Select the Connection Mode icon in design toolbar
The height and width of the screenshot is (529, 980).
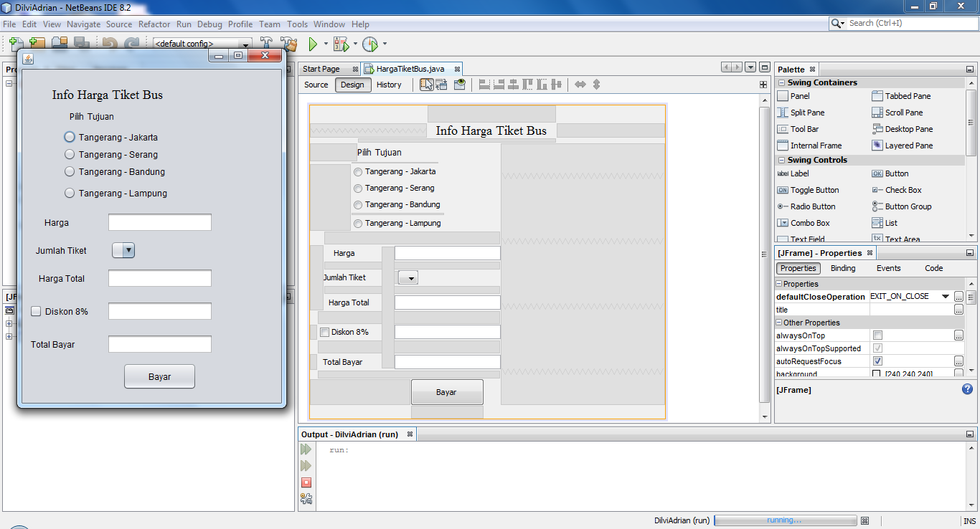click(442, 84)
